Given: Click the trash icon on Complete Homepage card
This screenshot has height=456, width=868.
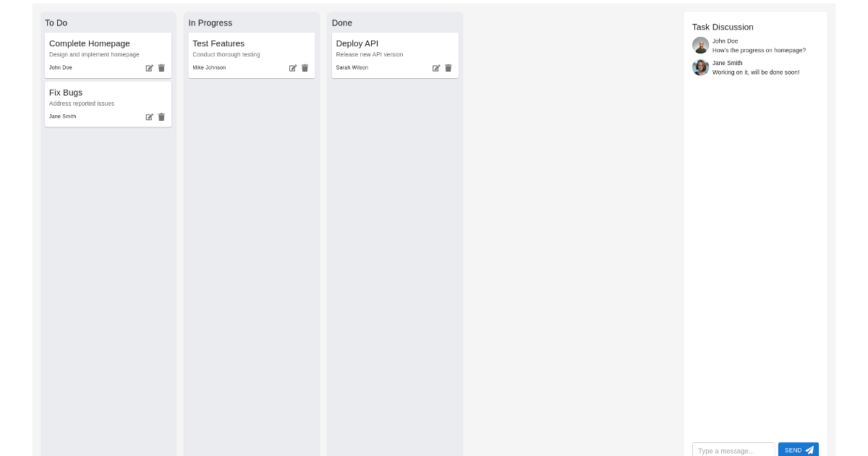Looking at the screenshot, I should (161, 68).
